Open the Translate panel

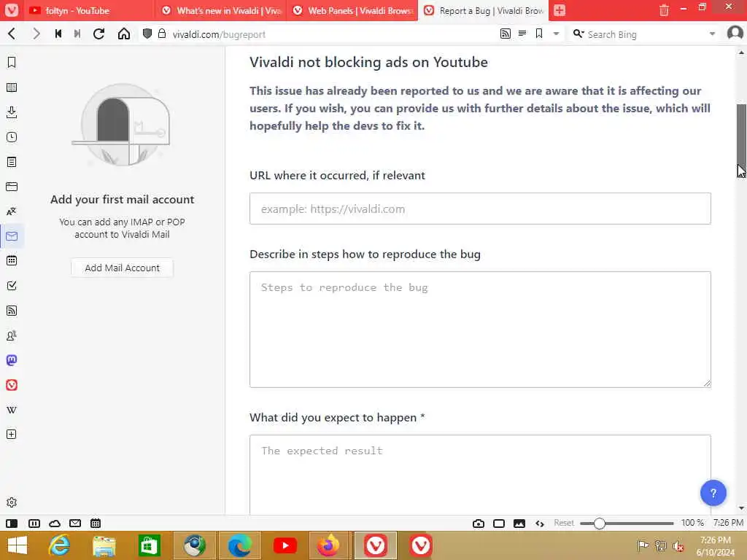coord(12,211)
